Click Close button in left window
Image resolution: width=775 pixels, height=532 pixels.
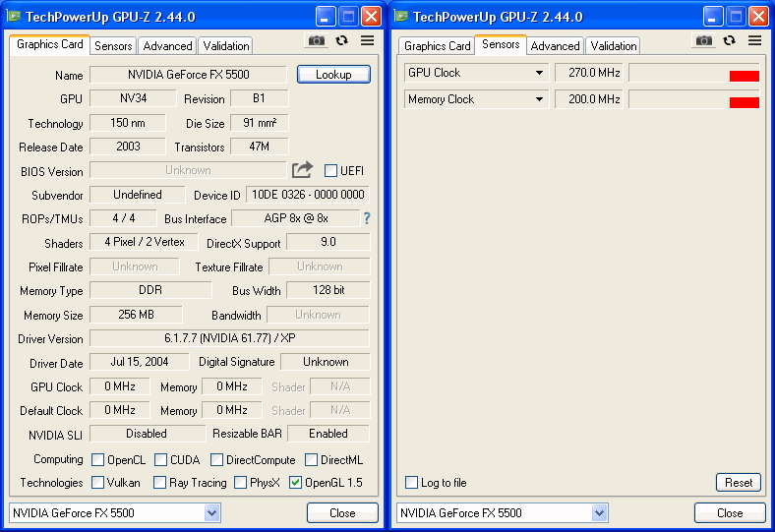pyautogui.click(x=342, y=512)
